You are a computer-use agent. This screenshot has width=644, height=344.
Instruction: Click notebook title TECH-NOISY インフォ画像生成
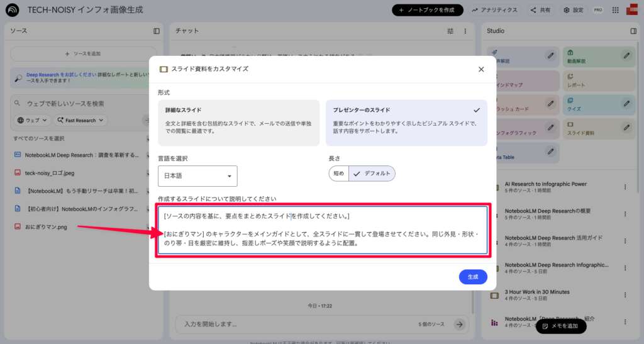pyautogui.click(x=85, y=10)
